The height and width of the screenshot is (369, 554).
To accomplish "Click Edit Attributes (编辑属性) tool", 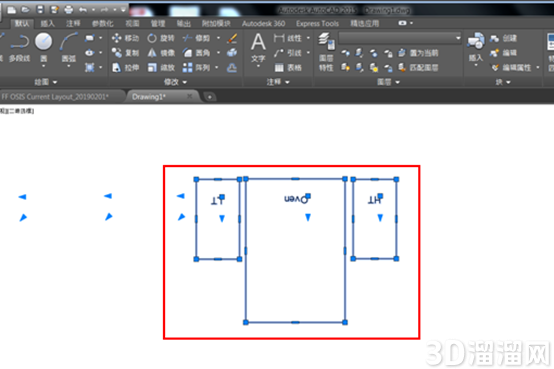I will (x=511, y=67).
